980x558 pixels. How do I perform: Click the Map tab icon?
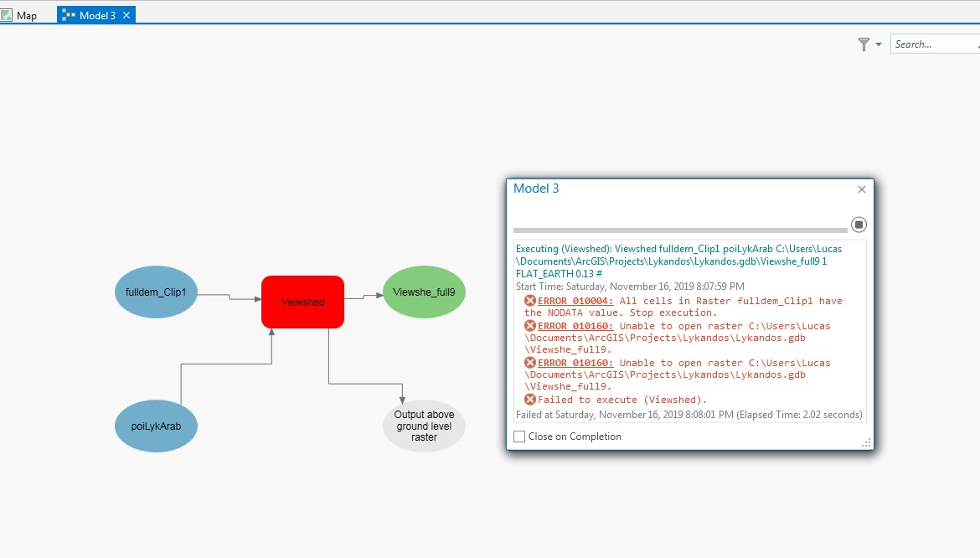6,15
